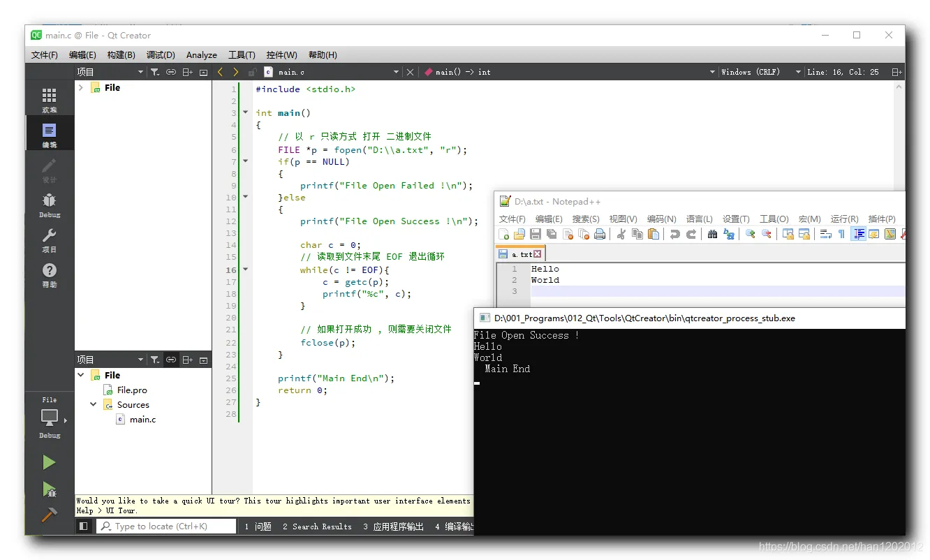Open the Search Results output pane
The width and height of the screenshot is (930, 560).
coord(317,526)
